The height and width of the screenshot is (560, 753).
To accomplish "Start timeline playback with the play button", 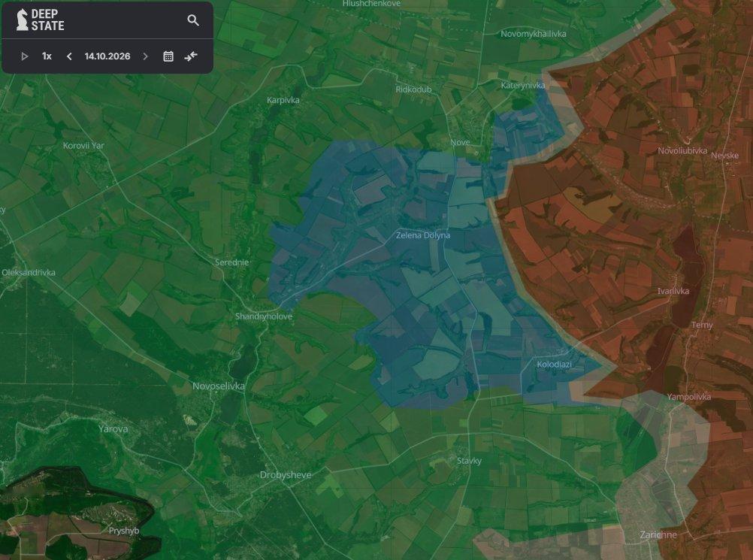I will click(25, 56).
